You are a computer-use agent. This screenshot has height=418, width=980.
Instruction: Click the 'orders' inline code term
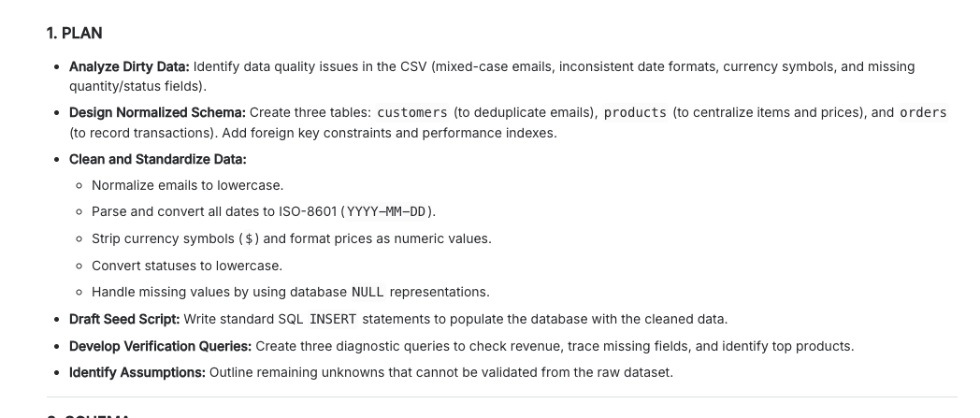click(923, 113)
